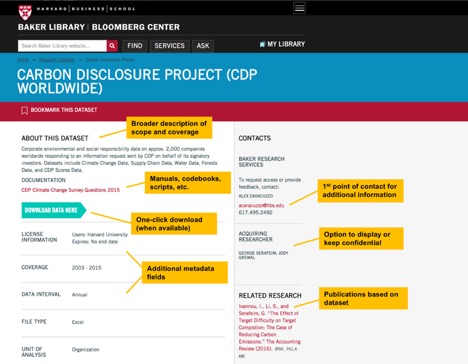Click the My Library book icon
The height and width of the screenshot is (364, 468).
(x=262, y=44)
